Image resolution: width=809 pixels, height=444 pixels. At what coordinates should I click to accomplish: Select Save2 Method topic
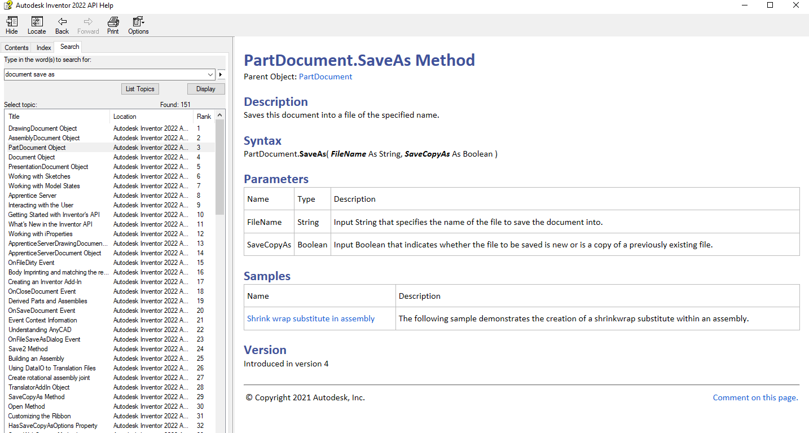28,349
